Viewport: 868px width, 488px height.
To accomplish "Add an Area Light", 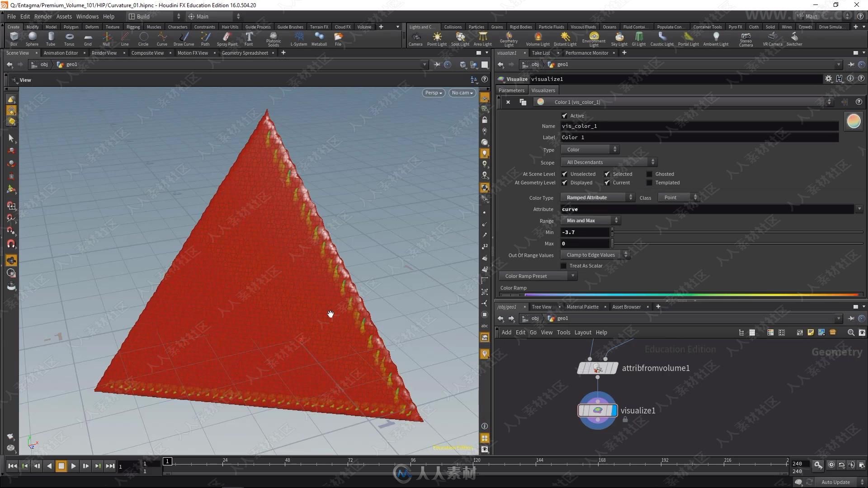I will pos(483,39).
